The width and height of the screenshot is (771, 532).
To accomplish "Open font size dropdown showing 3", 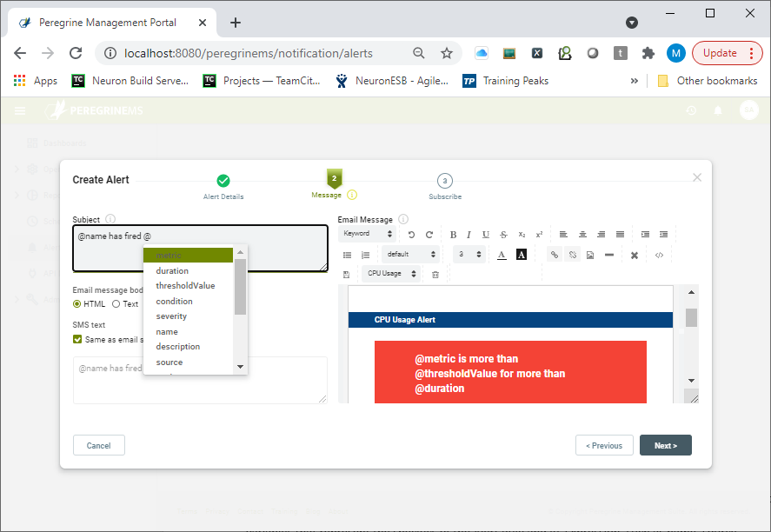I will (469, 254).
